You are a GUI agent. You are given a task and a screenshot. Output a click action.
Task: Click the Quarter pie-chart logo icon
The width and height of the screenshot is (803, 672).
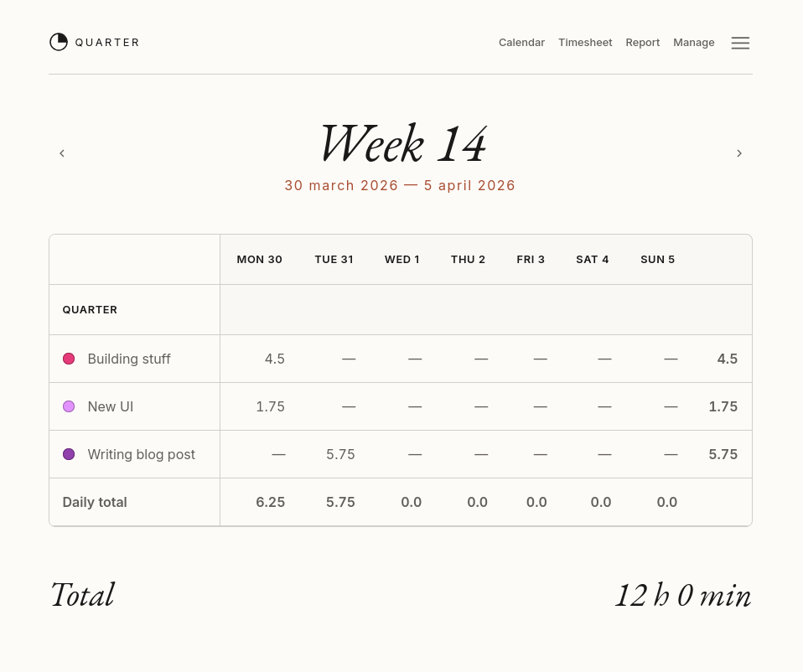pyautogui.click(x=59, y=42)
